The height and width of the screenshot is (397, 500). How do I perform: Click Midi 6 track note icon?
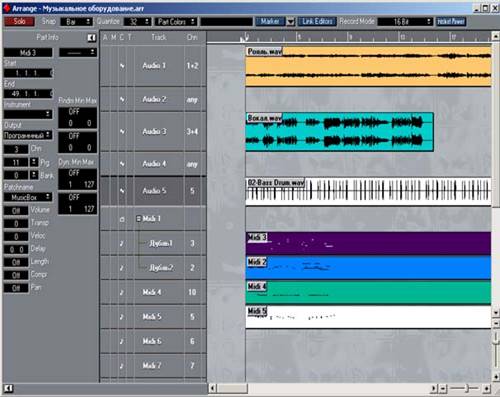pyautogui.click(x=122, y=341)
